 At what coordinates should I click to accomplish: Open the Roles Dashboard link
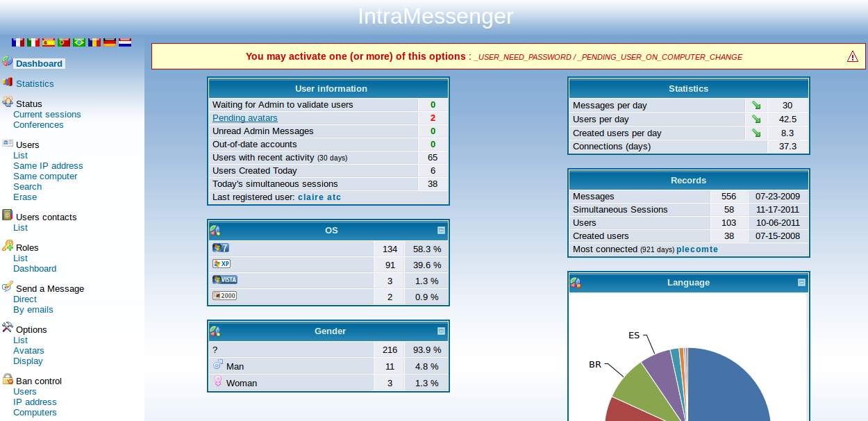tap(35, 269)
